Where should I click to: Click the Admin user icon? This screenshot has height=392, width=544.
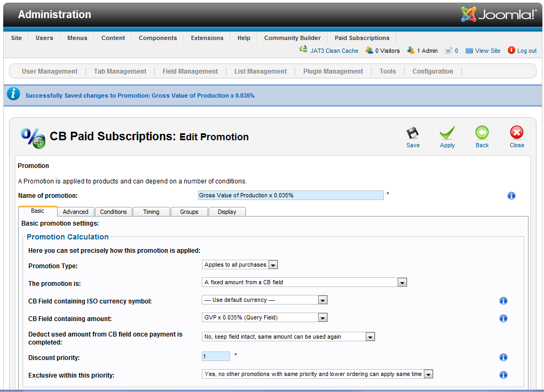click(411, 51)
